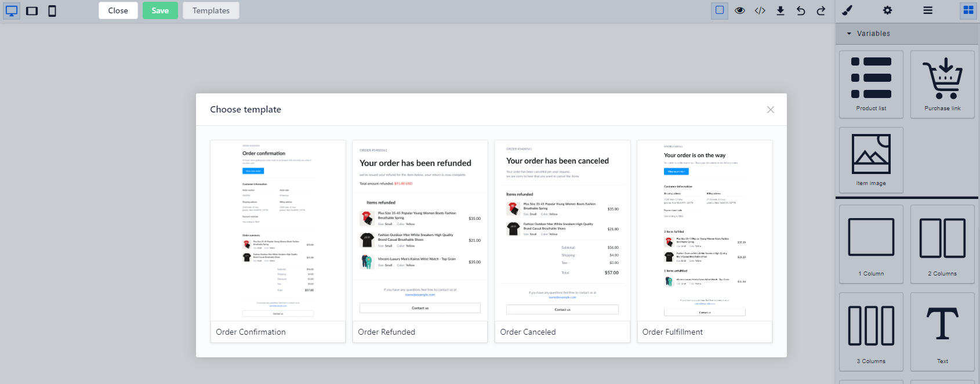Open the layers hamburger panel

[928, 10]
